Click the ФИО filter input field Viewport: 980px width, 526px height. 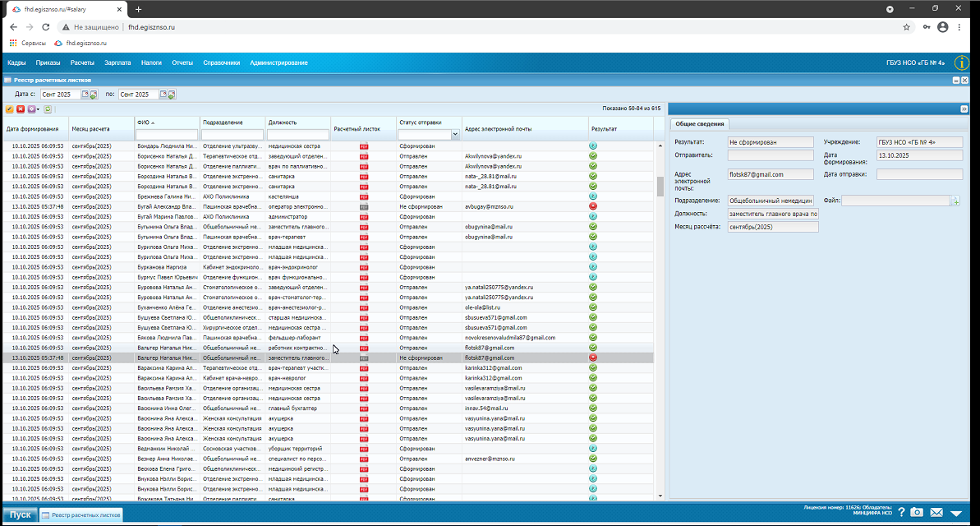167,134
